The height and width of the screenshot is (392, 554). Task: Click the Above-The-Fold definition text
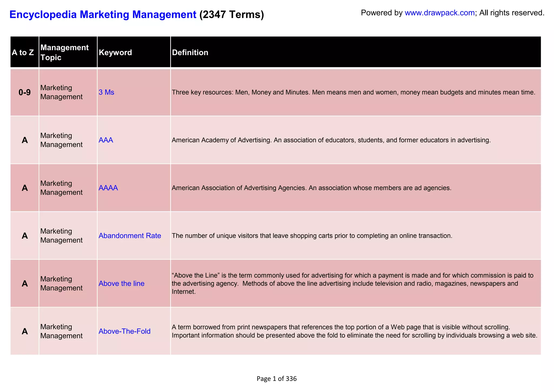tap(354, 331)
